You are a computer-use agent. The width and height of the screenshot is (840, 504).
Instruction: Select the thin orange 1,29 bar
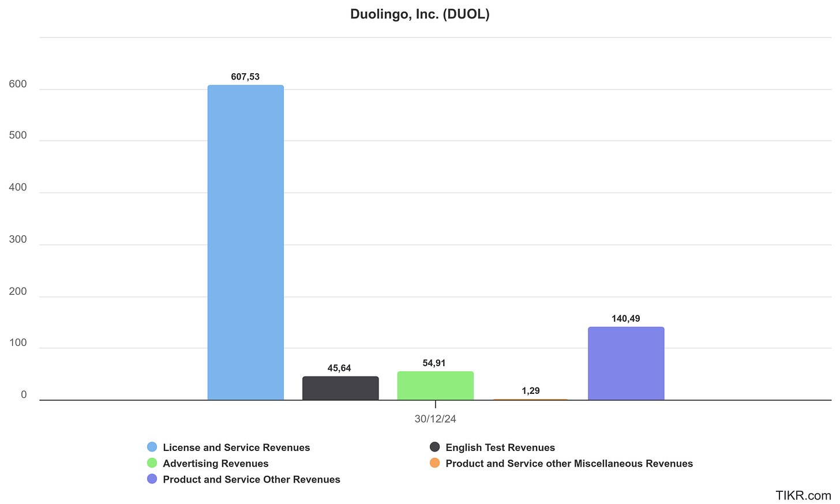531,400
